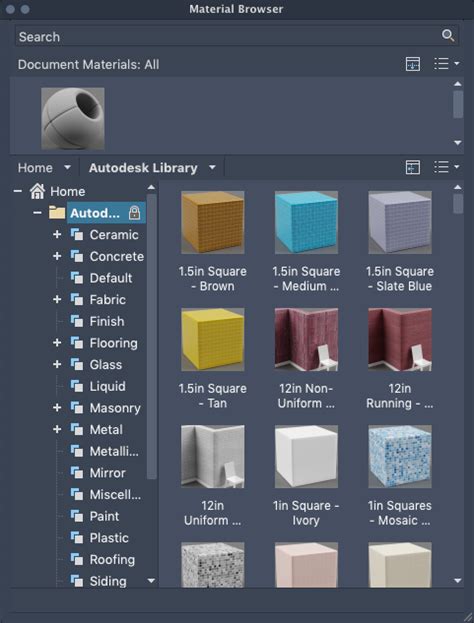Screen dimensions: 474x623
Task: Click the Paint category icon
Action: pyautogui.click(x=77, y=516)
